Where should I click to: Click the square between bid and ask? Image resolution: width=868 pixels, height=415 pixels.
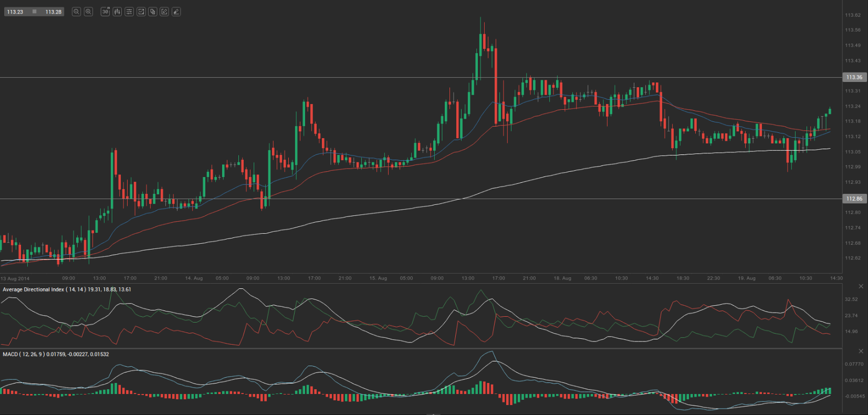point(35,12)
